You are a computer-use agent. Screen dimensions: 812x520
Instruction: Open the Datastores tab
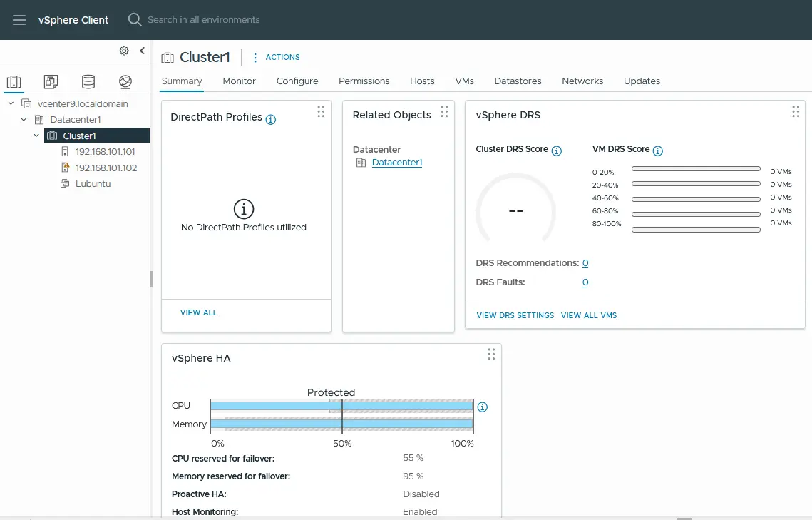[518, 81]
